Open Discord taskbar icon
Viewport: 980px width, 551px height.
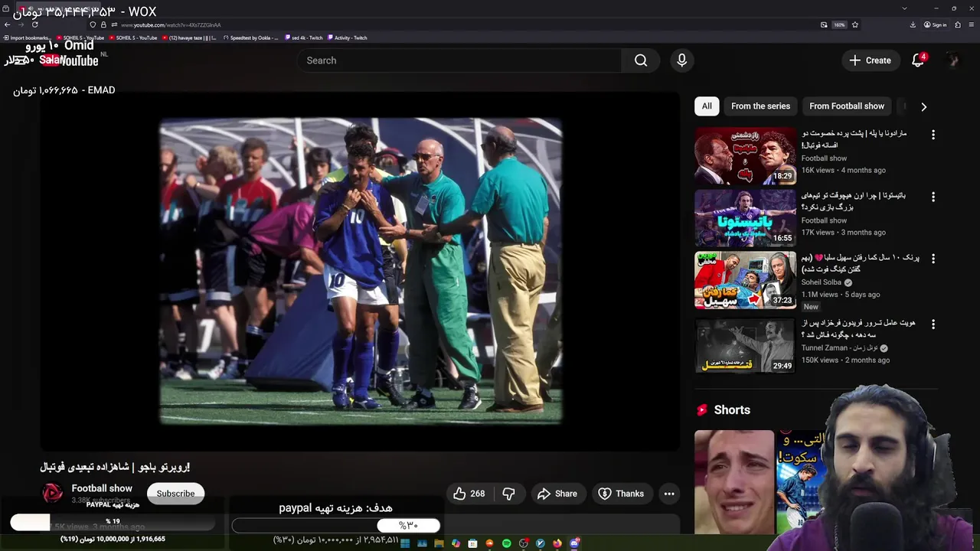(x=574, y=543)
